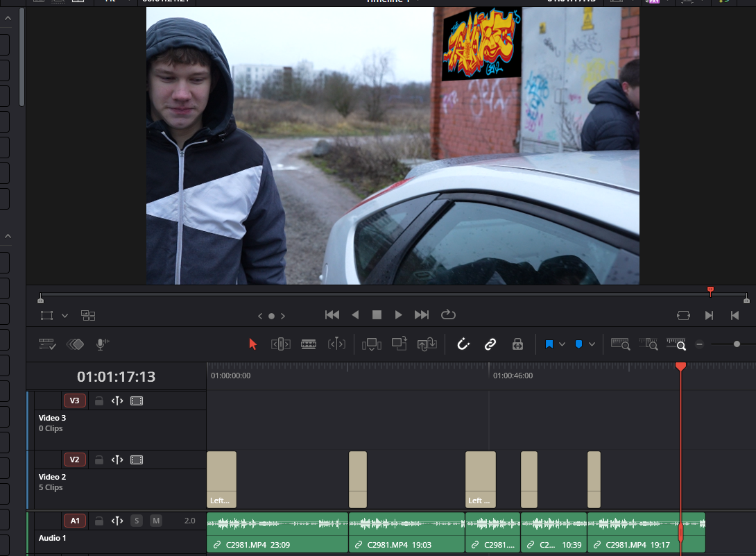This screenshot has height=556, width=756.
Task: Toggle auto select on Audio 1
Action: tap(117, 521)
